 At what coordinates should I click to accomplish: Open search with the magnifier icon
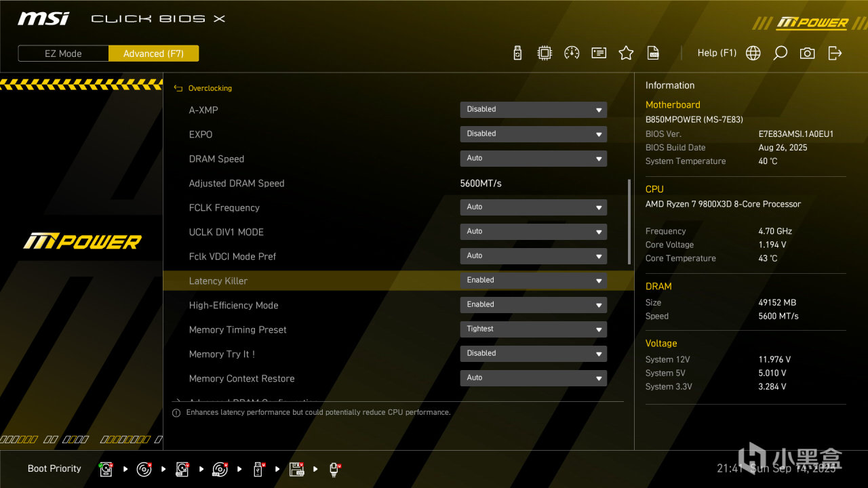coord(781,53)
